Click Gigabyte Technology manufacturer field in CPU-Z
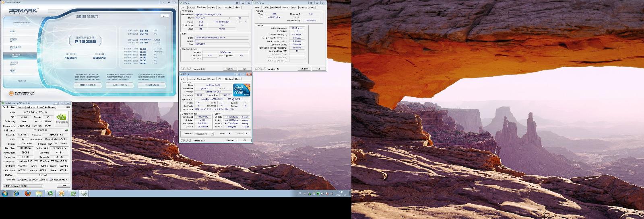The image size is (644, 219). click(x=221, y=14)
